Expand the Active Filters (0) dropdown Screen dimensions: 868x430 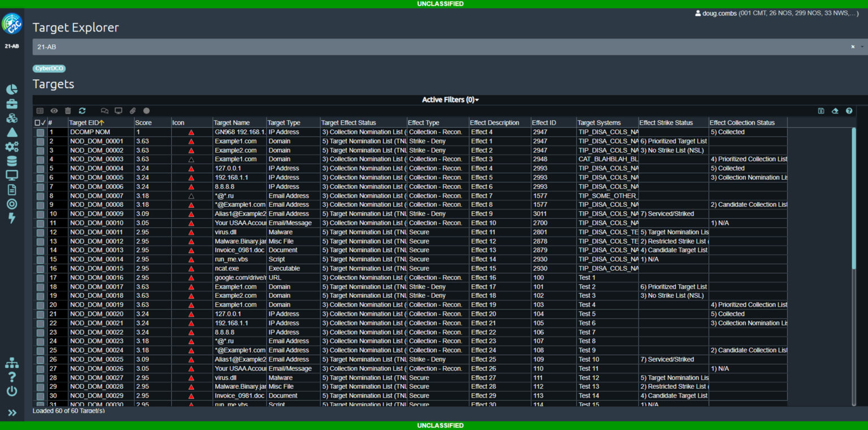pos(450,100)
